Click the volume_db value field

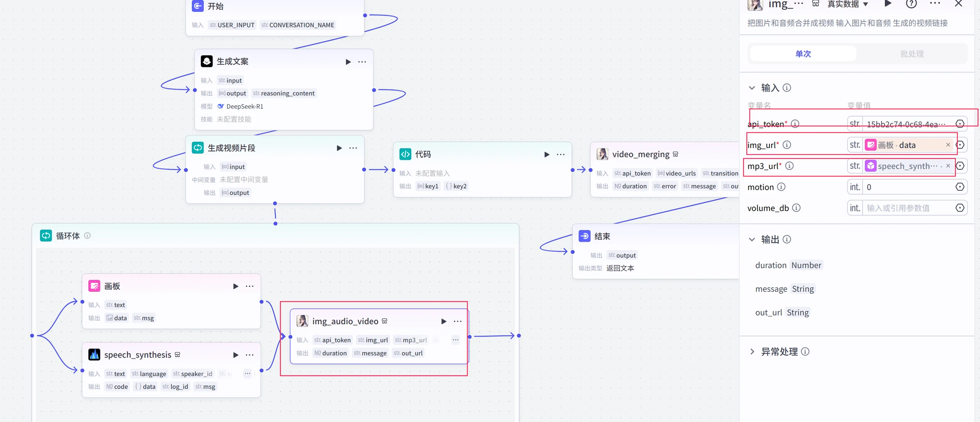tap(907, 208)
